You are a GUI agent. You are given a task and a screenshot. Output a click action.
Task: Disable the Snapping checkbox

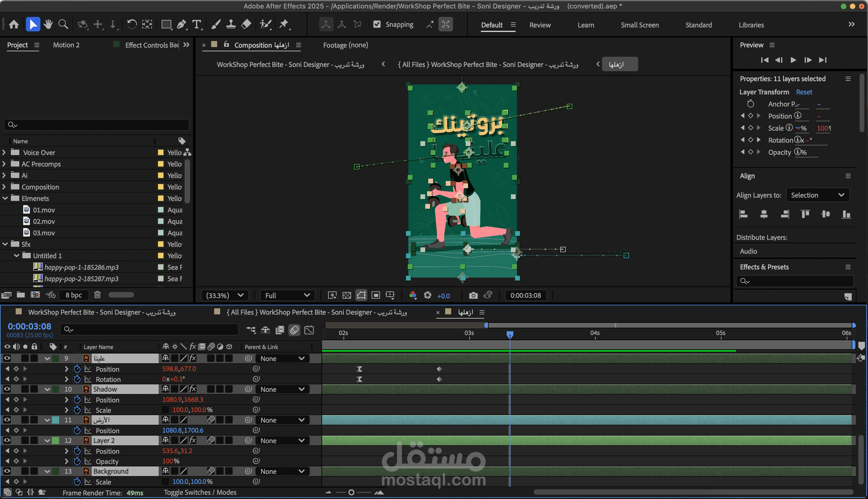click(x=377, y=24)
